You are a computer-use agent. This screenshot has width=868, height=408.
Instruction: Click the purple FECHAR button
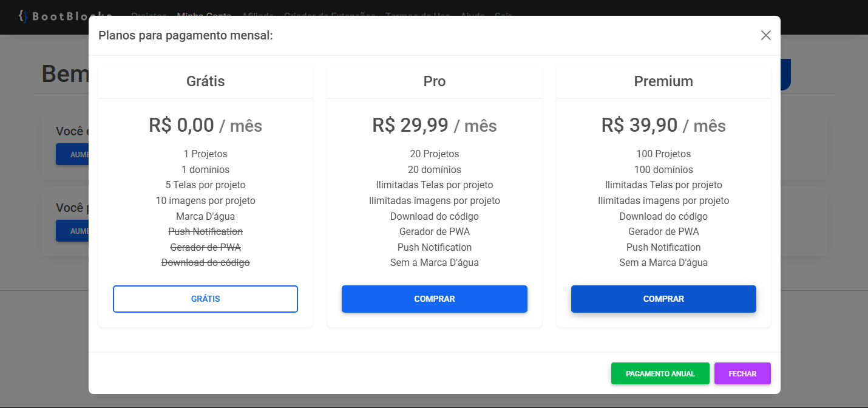click(x=742, y=373)
